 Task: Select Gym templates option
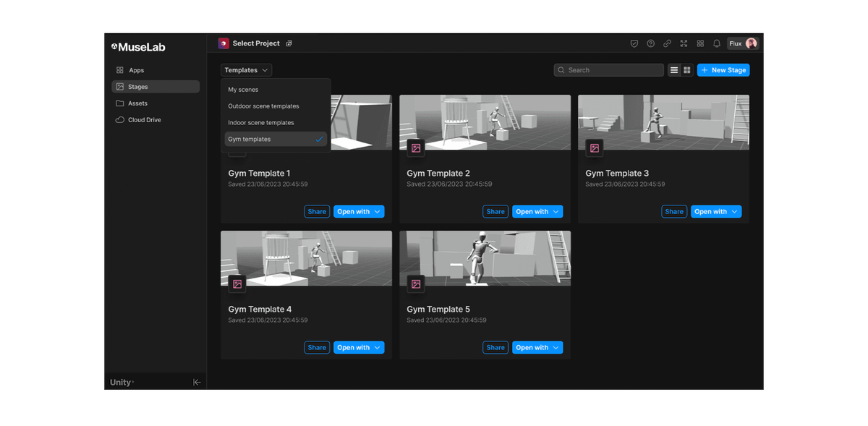point(276,140)
